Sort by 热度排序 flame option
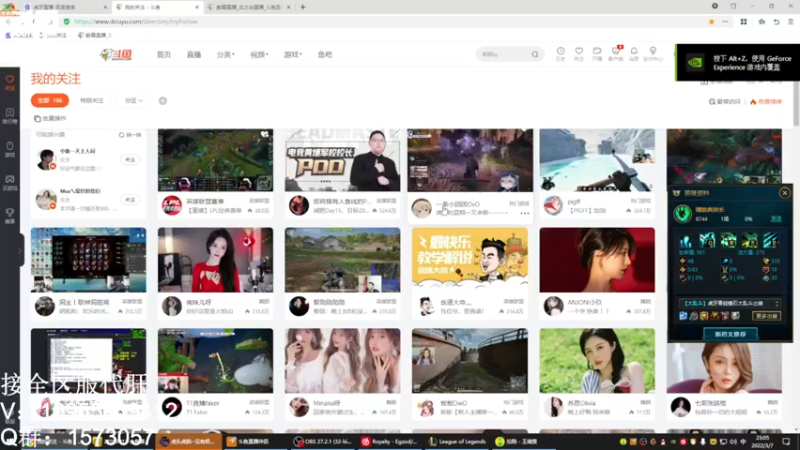 click(x=766, y=102)
